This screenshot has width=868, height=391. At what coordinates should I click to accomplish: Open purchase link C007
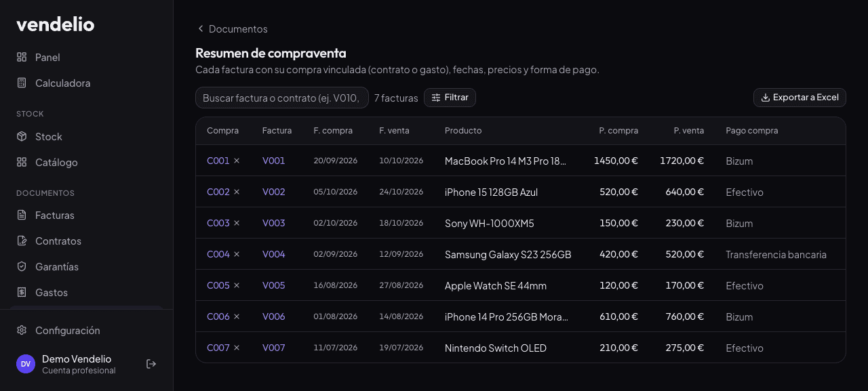click(x=218, y=348)
